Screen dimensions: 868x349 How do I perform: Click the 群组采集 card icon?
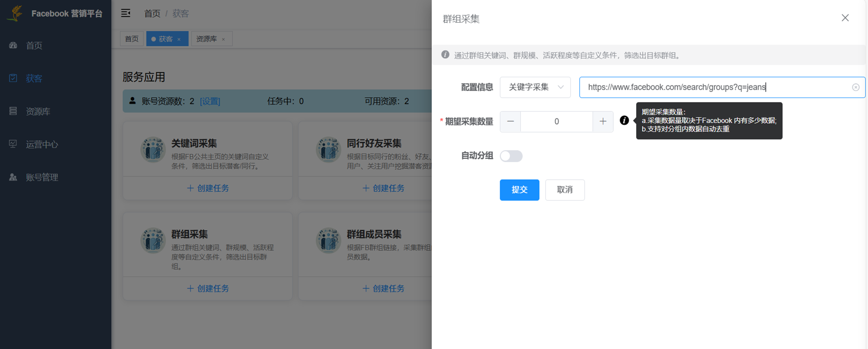coord(153,240)
